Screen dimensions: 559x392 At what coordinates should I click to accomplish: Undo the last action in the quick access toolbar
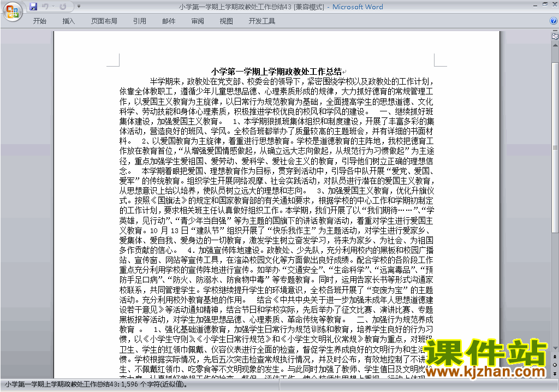coord(45,7)
